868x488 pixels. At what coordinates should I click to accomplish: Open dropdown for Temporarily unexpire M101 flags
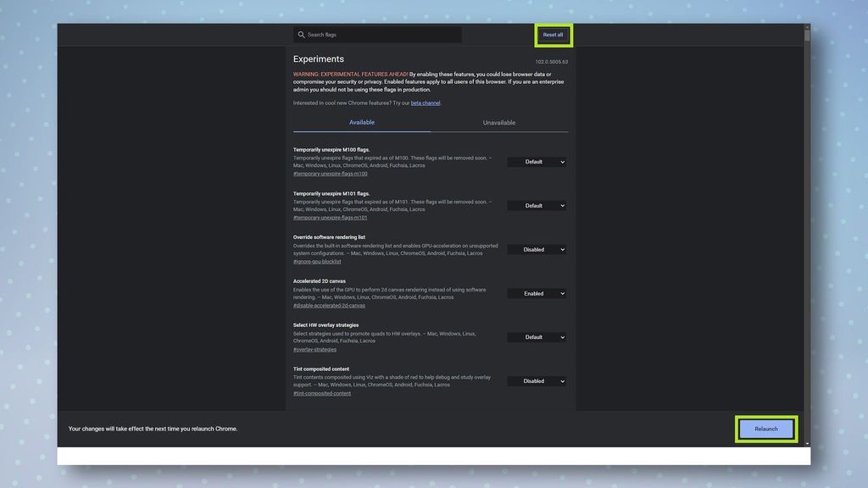(x=537, y=206)
